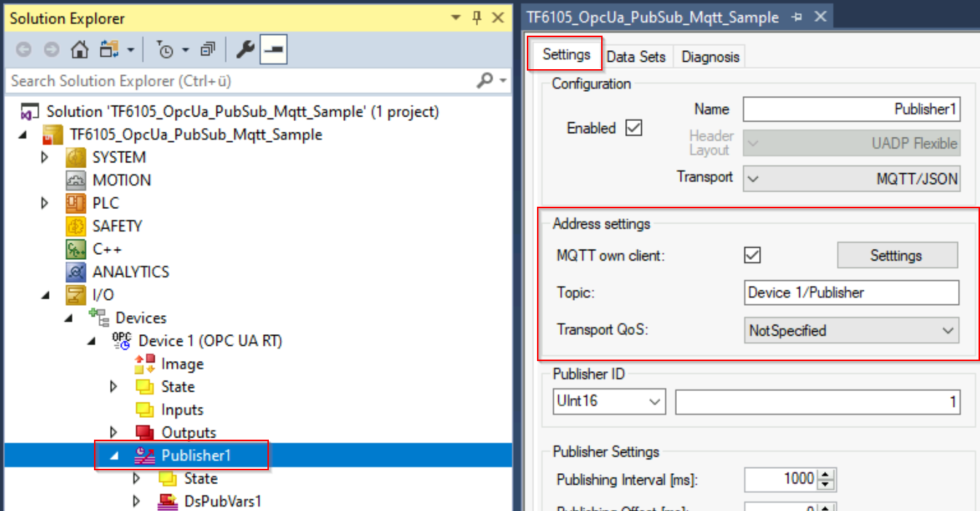Select the TF6105_OpcUa_PubSub_Mqtt_Sample document tab

pos(653,17)
